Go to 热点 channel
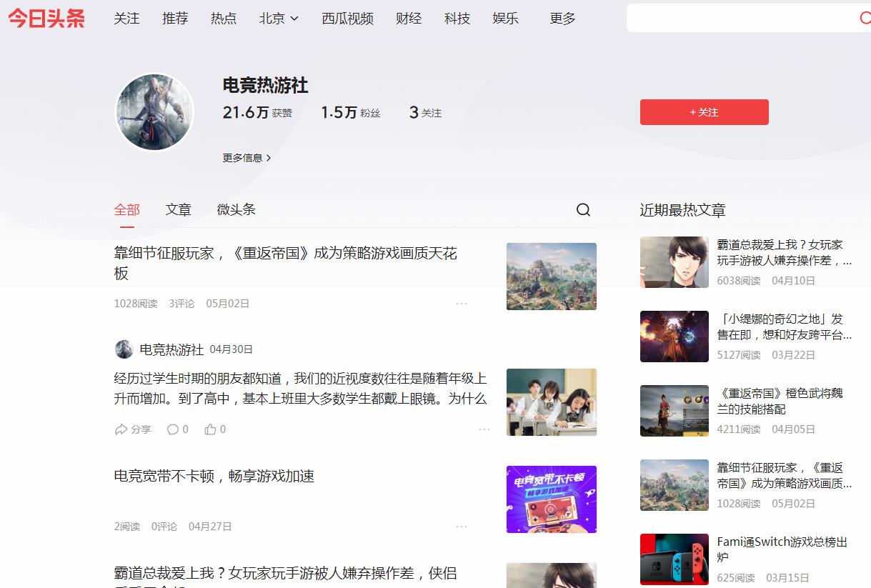871x588 pixels. [x=224, y=19]
